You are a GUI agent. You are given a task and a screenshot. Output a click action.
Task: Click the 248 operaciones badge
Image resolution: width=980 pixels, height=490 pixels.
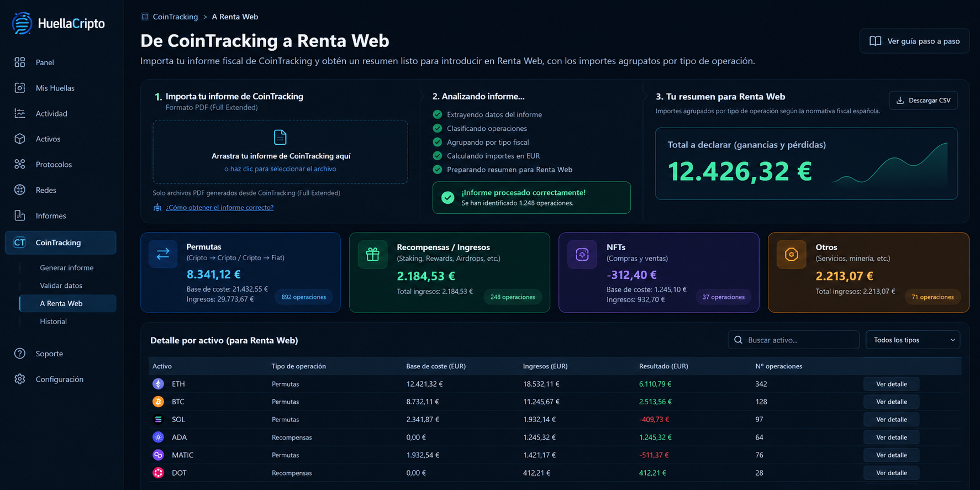pos(513,297)
